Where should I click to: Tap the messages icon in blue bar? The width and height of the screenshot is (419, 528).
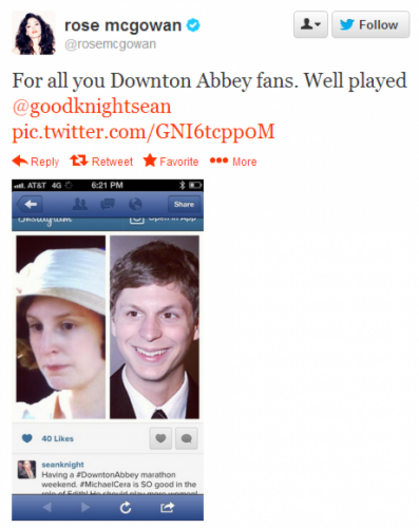tap(107, 204)
